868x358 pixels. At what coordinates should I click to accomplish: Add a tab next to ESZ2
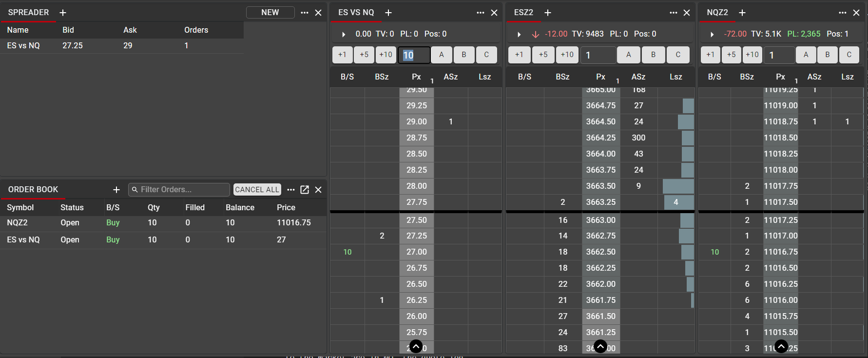point(548,13)
